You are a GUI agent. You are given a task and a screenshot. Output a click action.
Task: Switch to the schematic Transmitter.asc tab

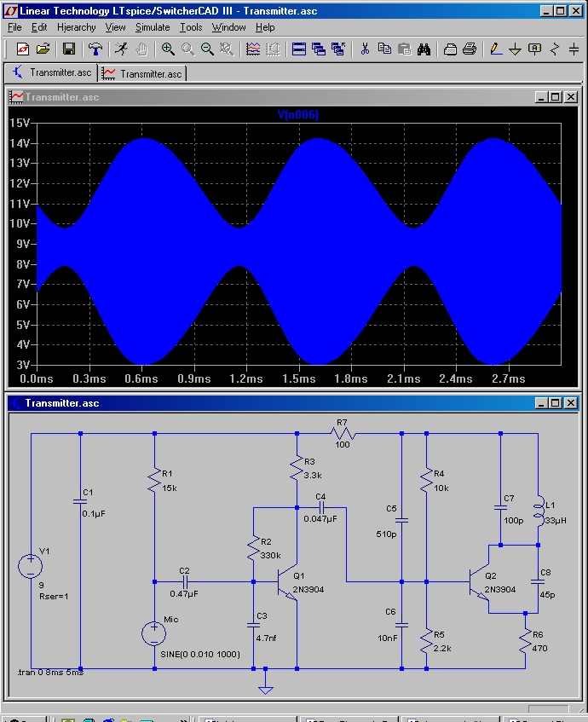pyautogui.click(x=51, y=72)
